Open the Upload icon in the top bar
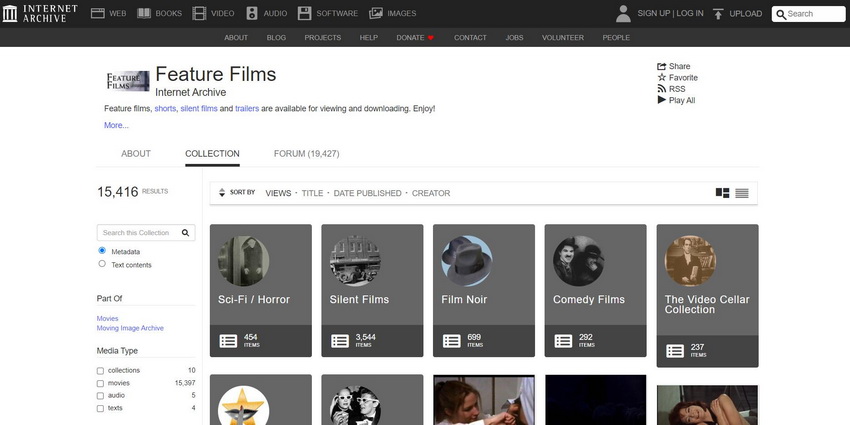 coord(718,14)
